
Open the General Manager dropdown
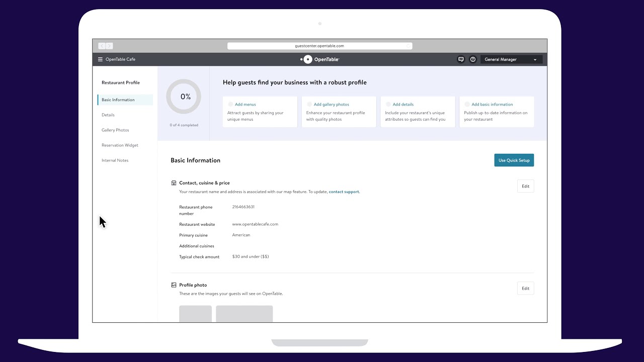511,59
